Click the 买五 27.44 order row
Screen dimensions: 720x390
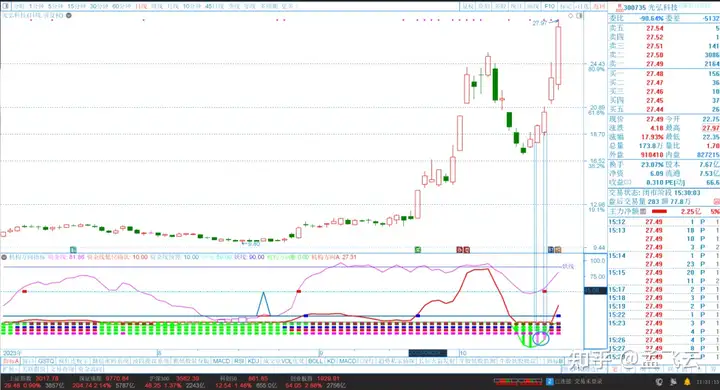tap(664, 109)
